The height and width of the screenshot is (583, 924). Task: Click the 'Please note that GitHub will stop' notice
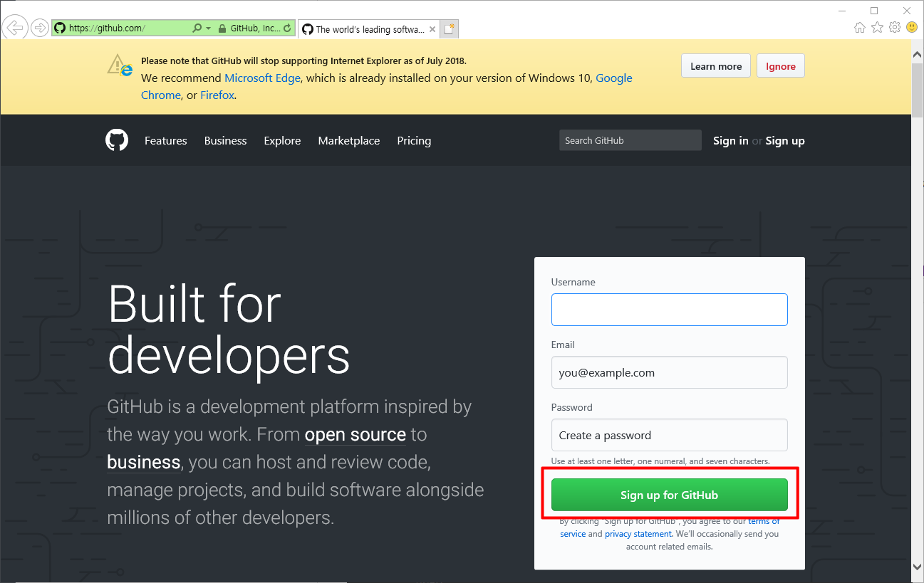pos(303,61)
